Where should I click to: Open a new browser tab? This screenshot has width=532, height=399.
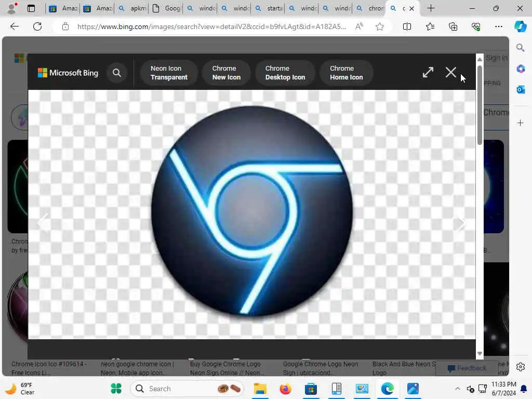pyautogui.click(x=431, y=8)
